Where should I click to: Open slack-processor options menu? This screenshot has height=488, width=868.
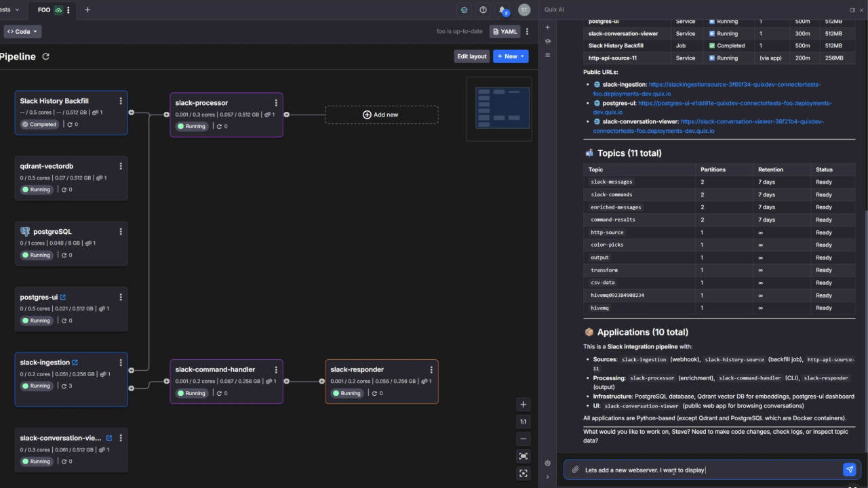(276, 103)
